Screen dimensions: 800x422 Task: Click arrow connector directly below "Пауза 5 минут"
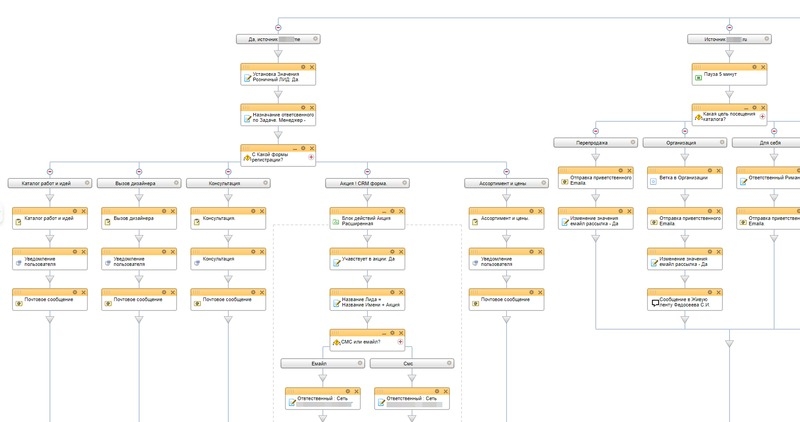[x=730, y=92]
